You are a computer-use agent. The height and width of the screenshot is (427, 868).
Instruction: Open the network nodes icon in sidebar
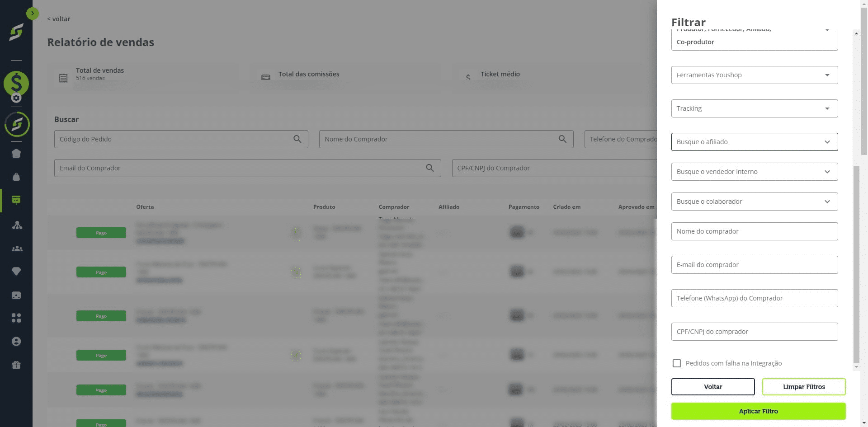(x=17, y=225)
